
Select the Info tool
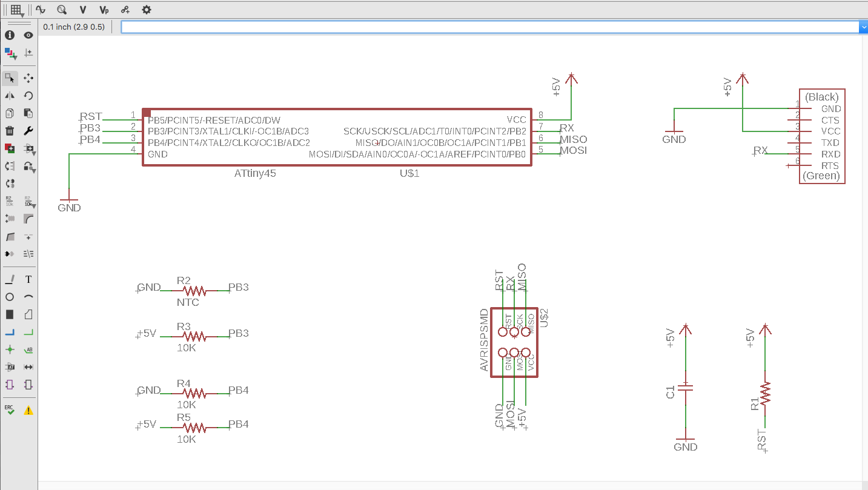(10, 35)
